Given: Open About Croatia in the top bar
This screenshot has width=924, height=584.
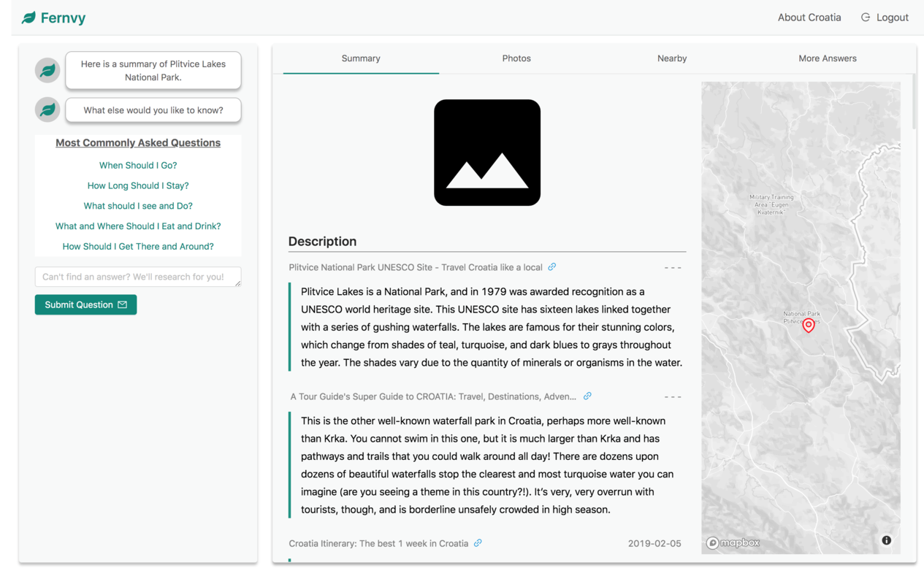Looking at the screenshot, I should [x=809, y=17].
